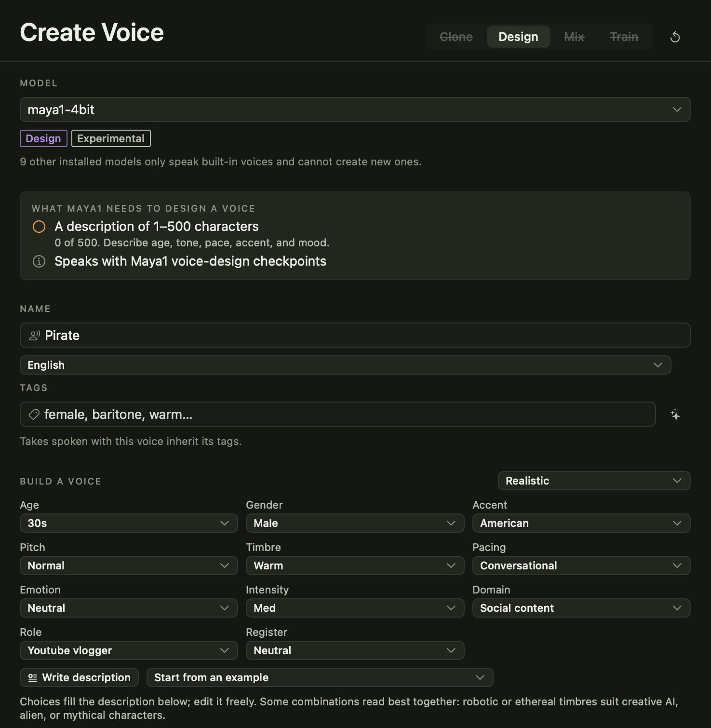Image resolution: width=711 pixels, height=728 pixels.
Task: Switch to the Mix tab
Action: pos(574,37)
